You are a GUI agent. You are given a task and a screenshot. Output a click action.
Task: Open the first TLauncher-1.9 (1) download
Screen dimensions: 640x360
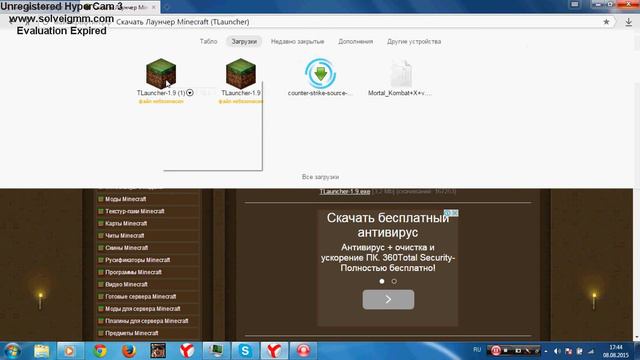(161, 74)
